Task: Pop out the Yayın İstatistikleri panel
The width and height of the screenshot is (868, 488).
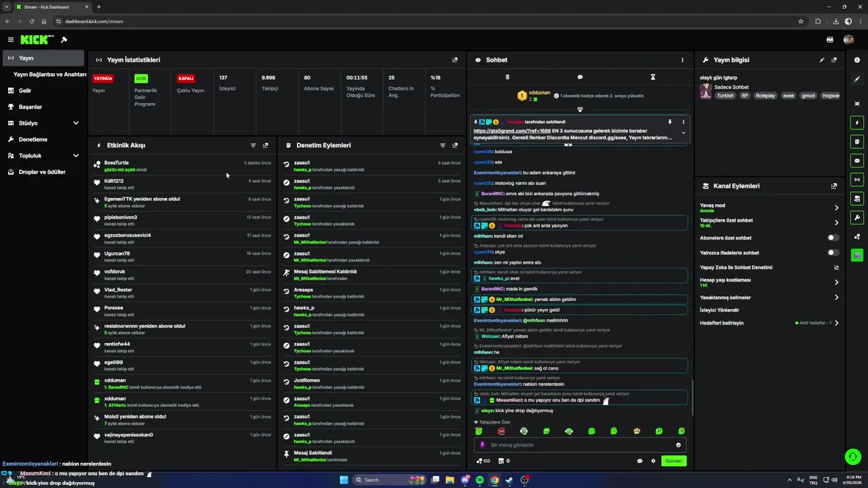Action: [x=455, y=60]
